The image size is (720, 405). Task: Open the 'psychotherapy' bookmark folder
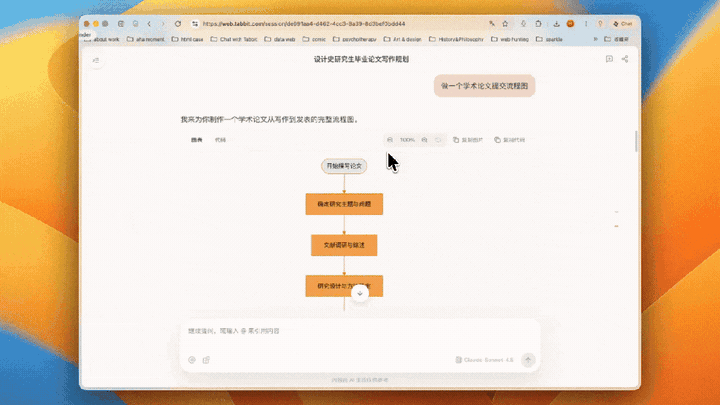pyautogui.click(x=354, y=39)
